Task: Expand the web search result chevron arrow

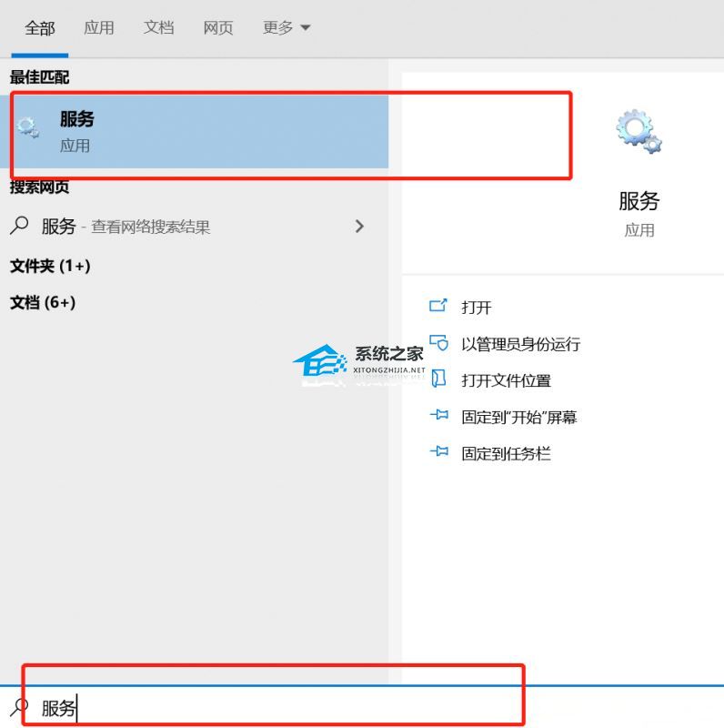Action: coord(359,226)
